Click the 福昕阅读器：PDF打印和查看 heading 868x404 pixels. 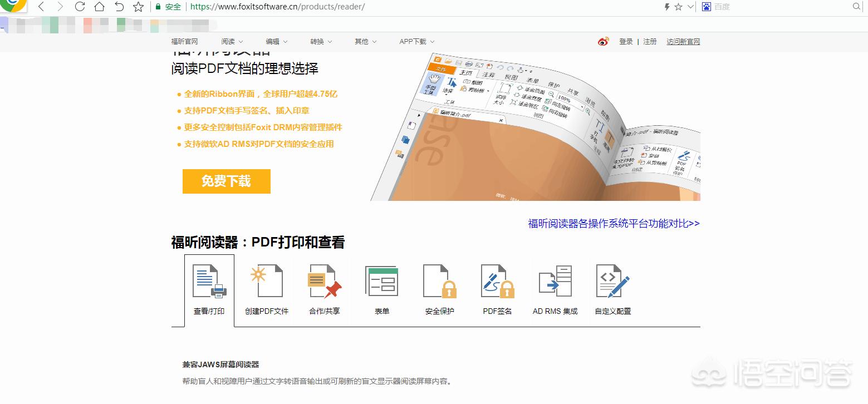[x=258, y=243]
